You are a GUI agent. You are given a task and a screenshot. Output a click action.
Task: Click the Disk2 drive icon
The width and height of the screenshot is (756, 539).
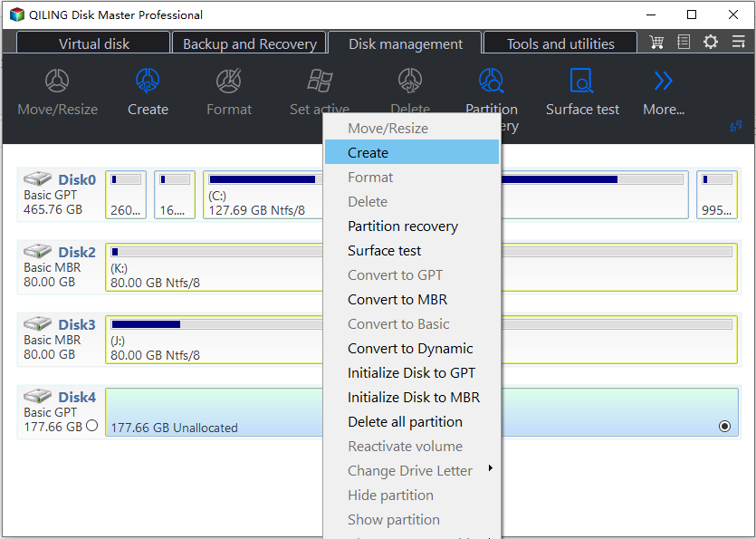point(38,251)
